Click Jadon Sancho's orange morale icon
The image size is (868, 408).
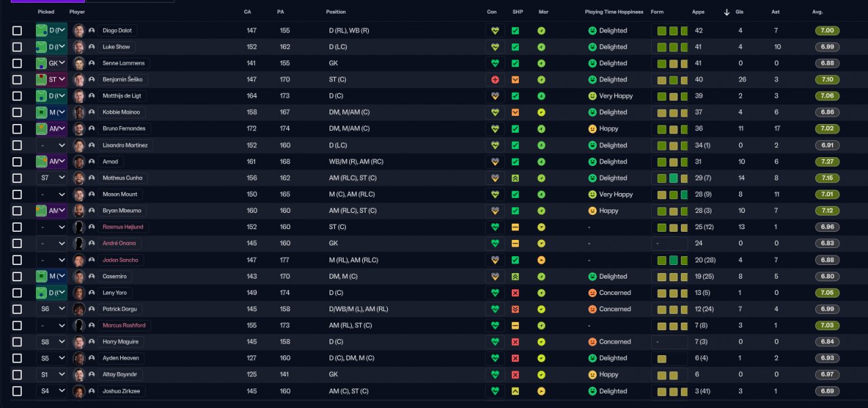(541, 260)
